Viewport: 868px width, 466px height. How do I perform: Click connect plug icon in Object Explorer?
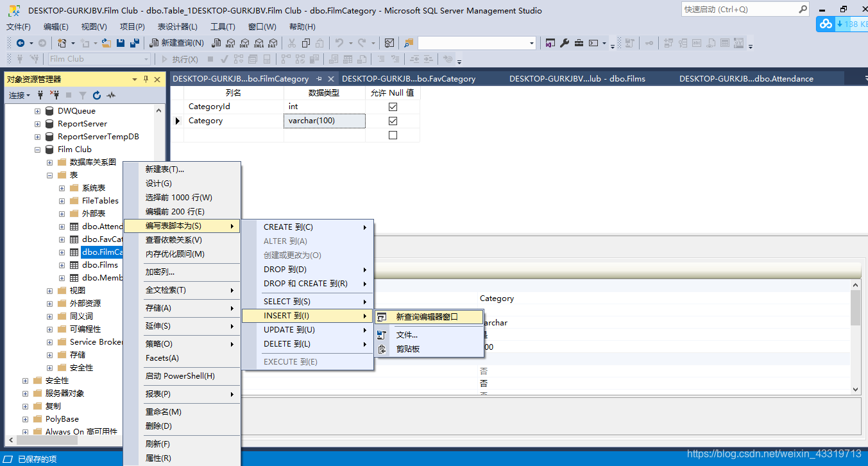point(41,95)
